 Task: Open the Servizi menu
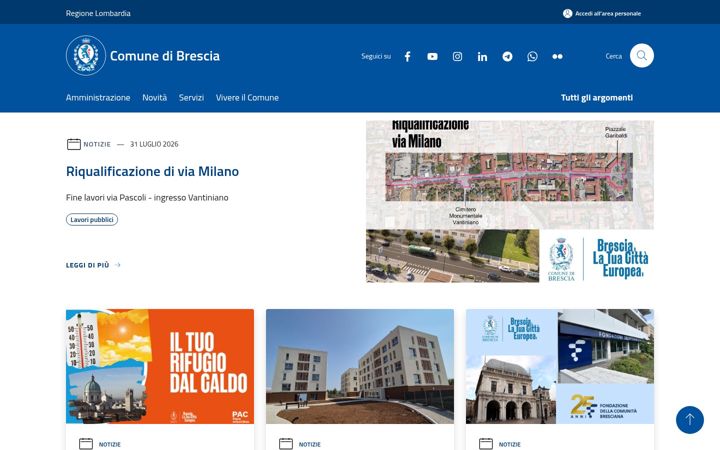tap(191, 97)
